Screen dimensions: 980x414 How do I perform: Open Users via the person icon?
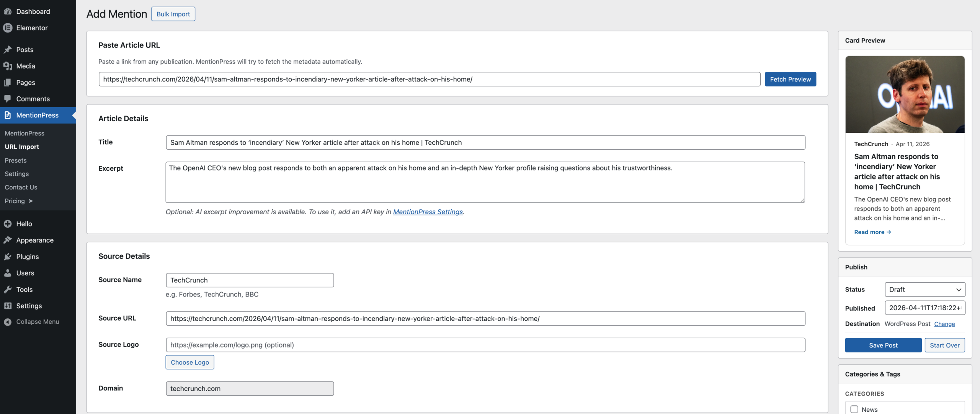8,273
